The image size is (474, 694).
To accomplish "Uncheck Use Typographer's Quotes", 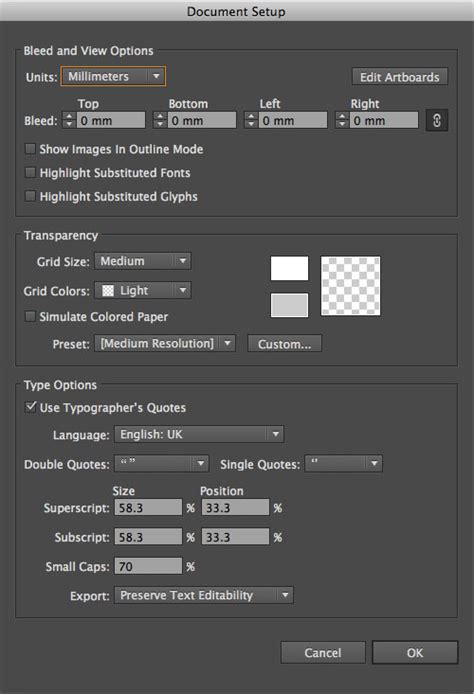I will coord(30,407).
